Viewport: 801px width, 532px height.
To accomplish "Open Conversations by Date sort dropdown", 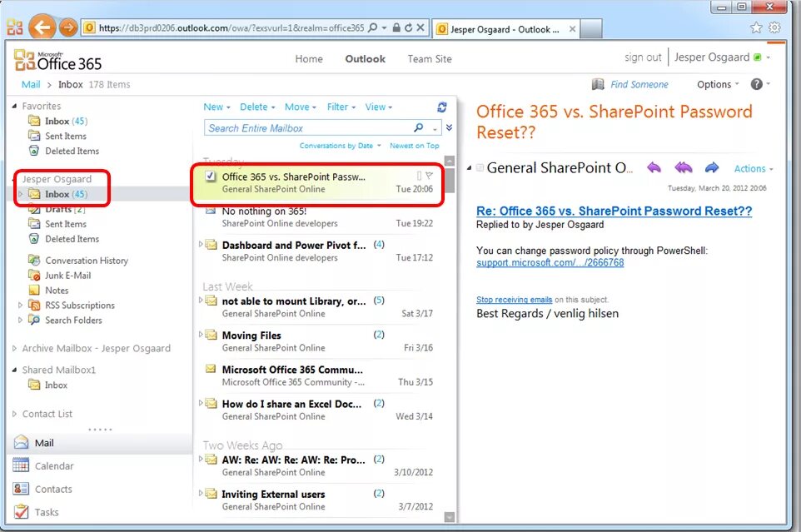I will tap(341, 146).
